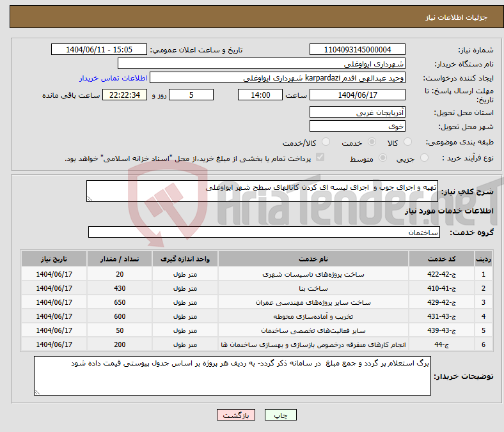
Task: Click quantity value 50 in row 5
Action: 120,330
